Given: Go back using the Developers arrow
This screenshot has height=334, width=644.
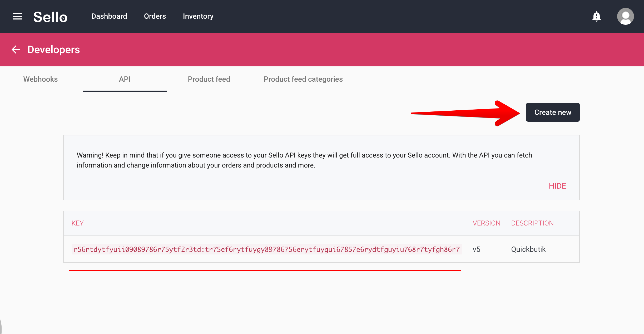Looking at the screenshot, I should [x=16, y=50].
